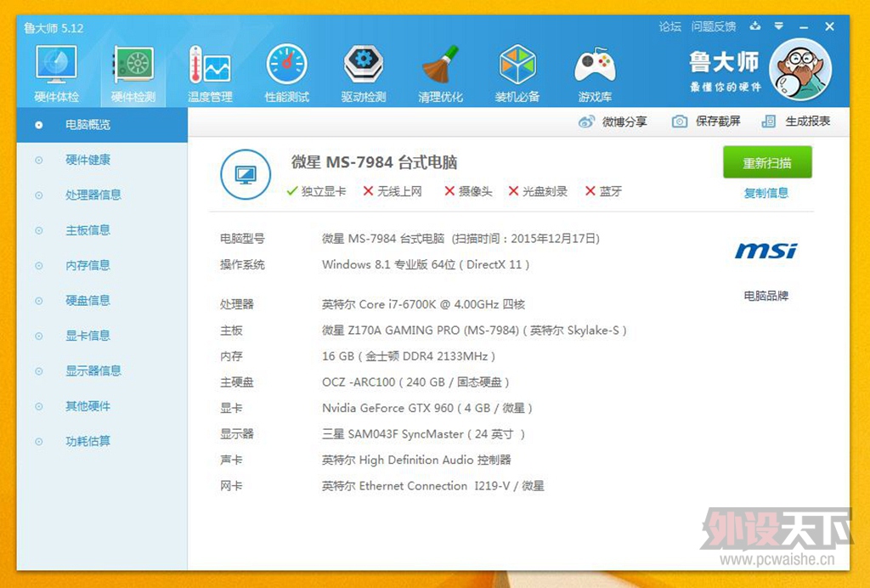Click the Z170A GAMING PRO motherboard entry
Screen dimensions: 870x588
[x=474, y=330]
